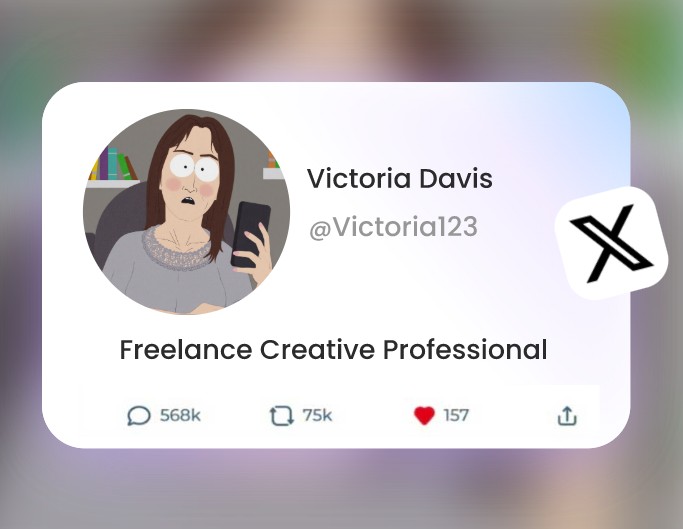Click the reply speech bubble icon
683x529 pixels.
[x=139, y=415]
